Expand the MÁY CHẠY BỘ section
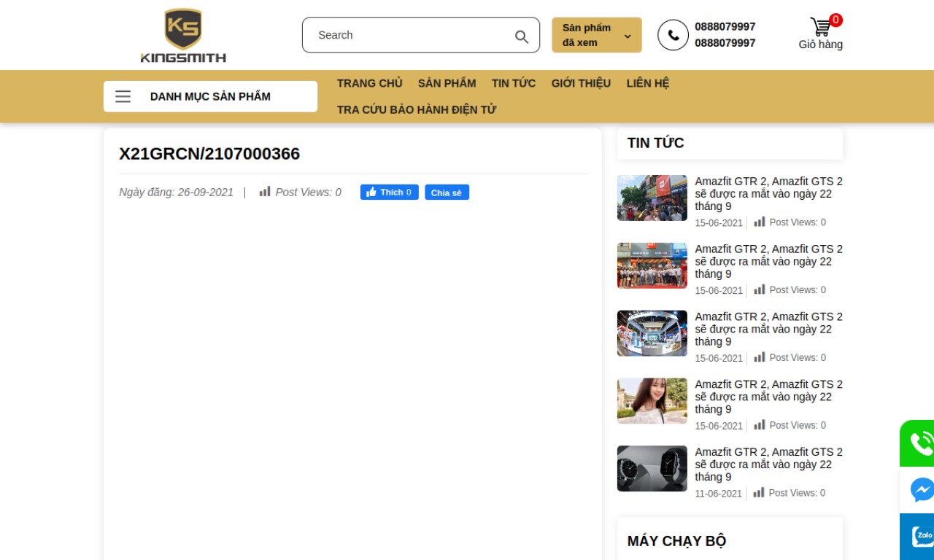Screen dimensions: 934x560 676,540
